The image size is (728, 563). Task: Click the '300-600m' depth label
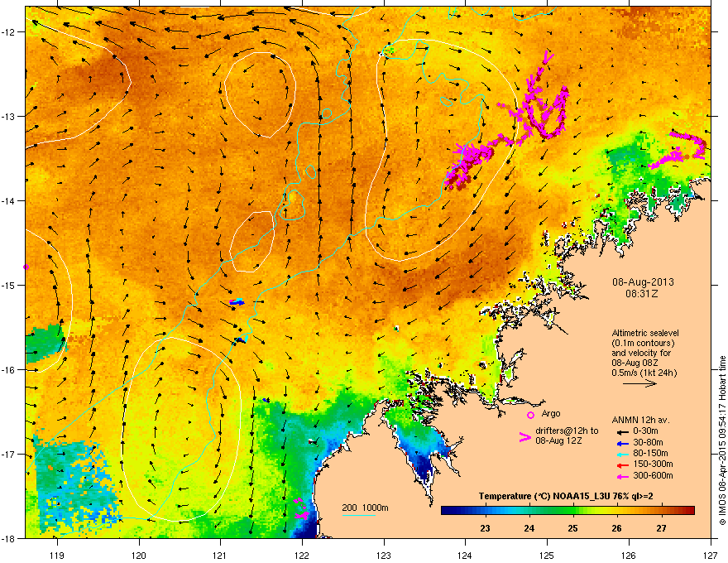pos(653,475)
